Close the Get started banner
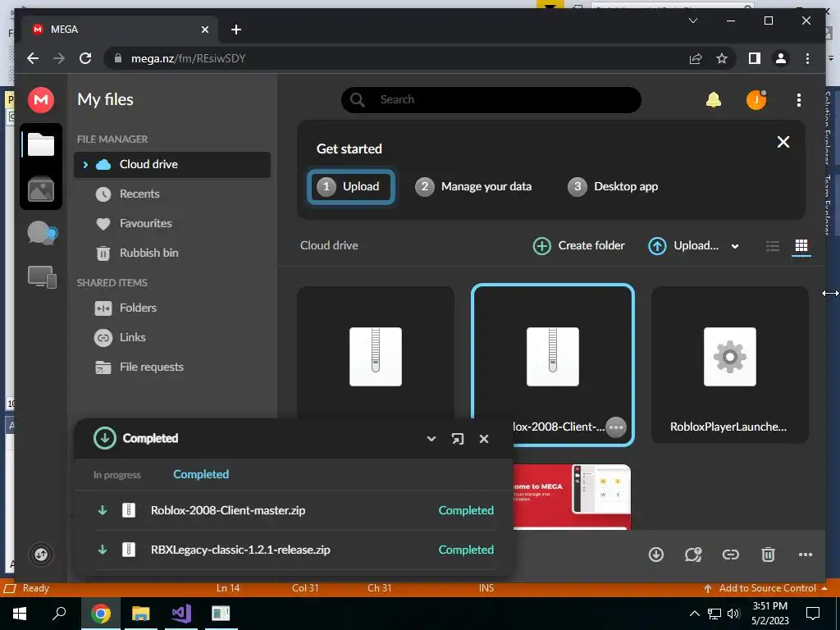Screen dimensions: 840x630 tap(783, 142)
